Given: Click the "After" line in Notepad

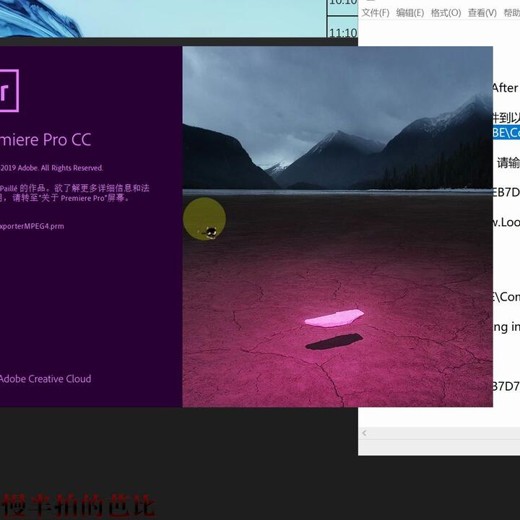Looking at the screenshot, I should pyautogui.click(x=505, y=88).
